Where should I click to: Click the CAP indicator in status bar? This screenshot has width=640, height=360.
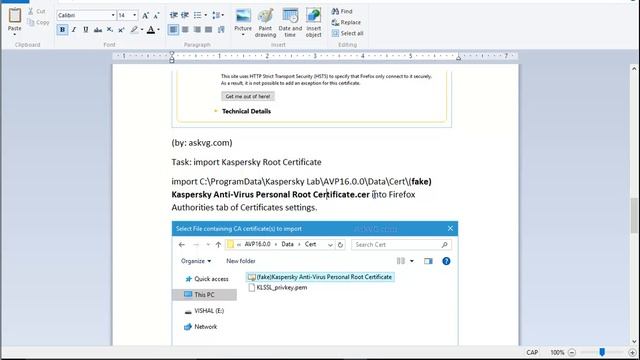coord(532,352)
